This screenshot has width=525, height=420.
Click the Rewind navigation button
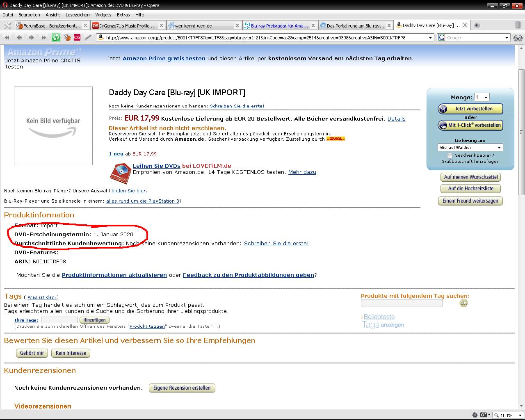click(x=7, y=37)
